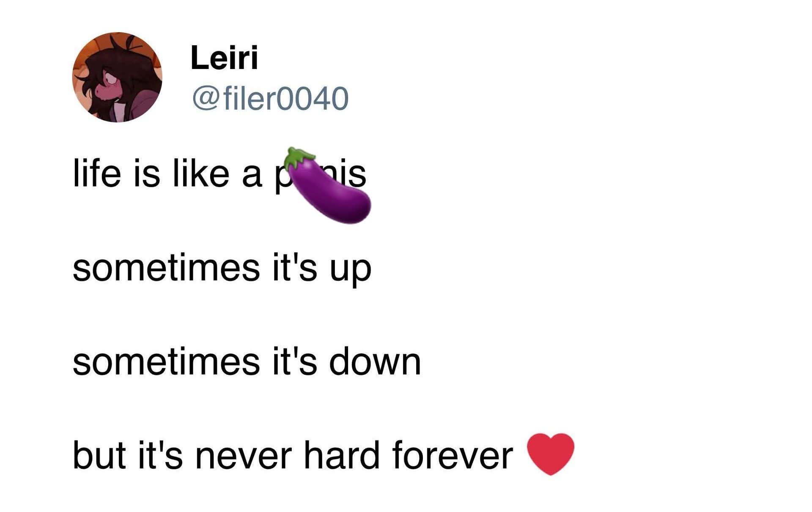The width and height of the screenshot is (812, 512).
Task: Click the Leiri profile avatar picture
Action: [x=117, y=77]
